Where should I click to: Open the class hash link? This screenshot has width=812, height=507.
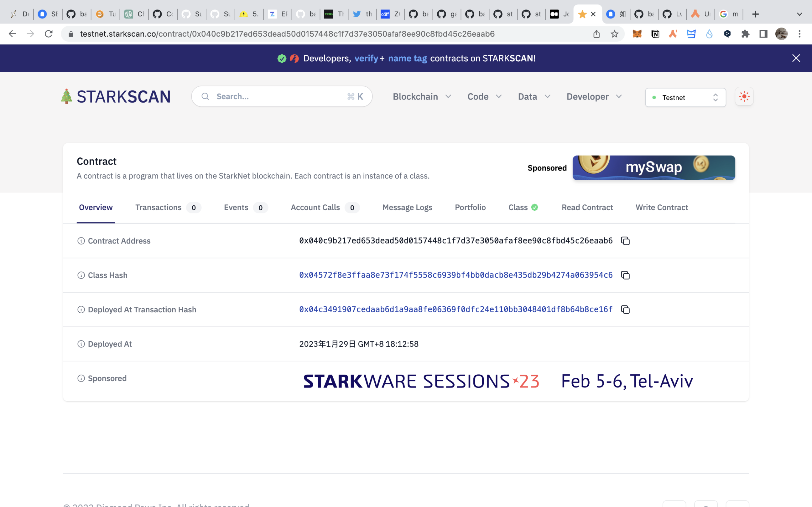[x=456, y=275]
